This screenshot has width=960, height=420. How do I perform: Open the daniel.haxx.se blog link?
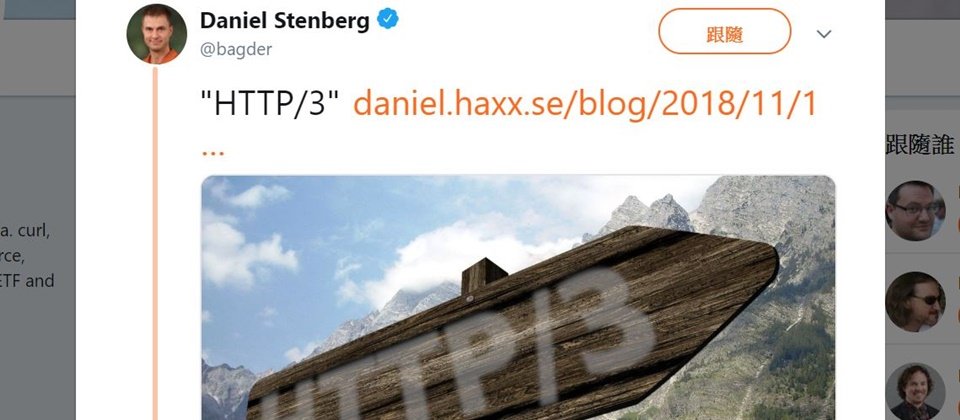point(585,105)
